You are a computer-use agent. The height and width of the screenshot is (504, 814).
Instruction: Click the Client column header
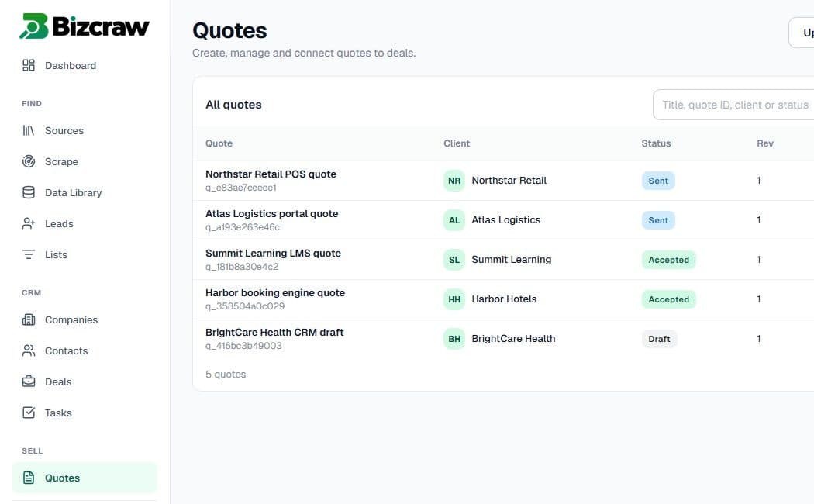click(x=457, y=143)
